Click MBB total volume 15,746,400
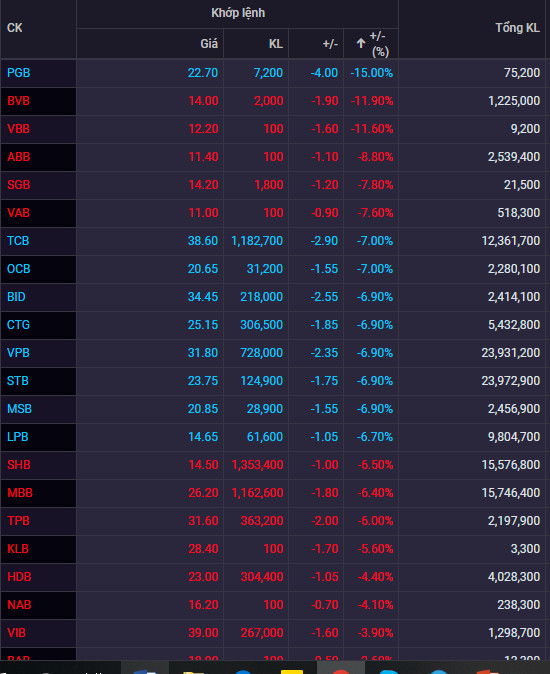This screenshot has width=550, height=674. [x=511, y=493]
